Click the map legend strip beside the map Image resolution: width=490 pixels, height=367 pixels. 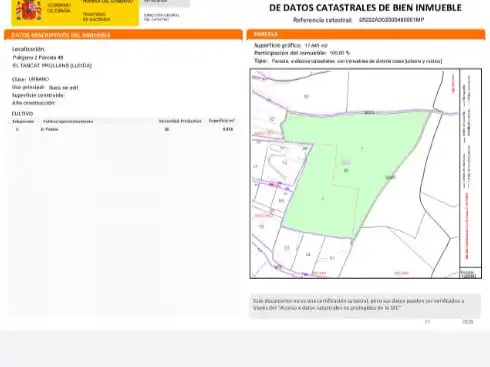471,168
